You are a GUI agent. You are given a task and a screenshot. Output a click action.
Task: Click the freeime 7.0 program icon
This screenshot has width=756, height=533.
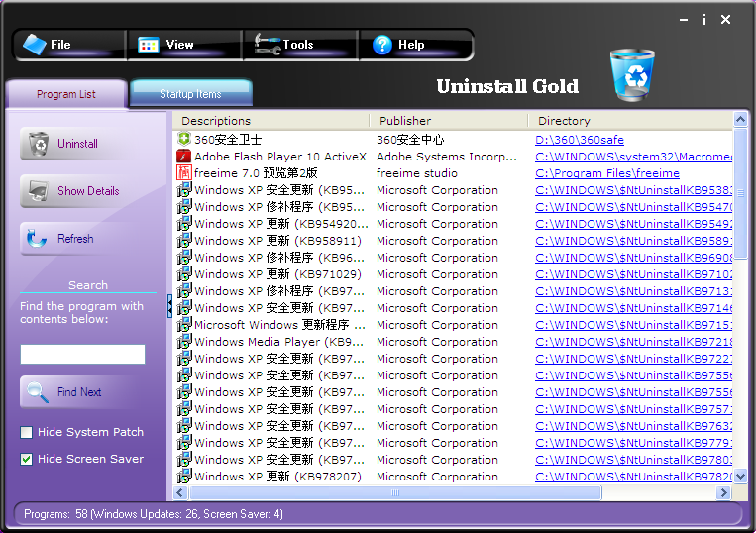pos(183,173)
